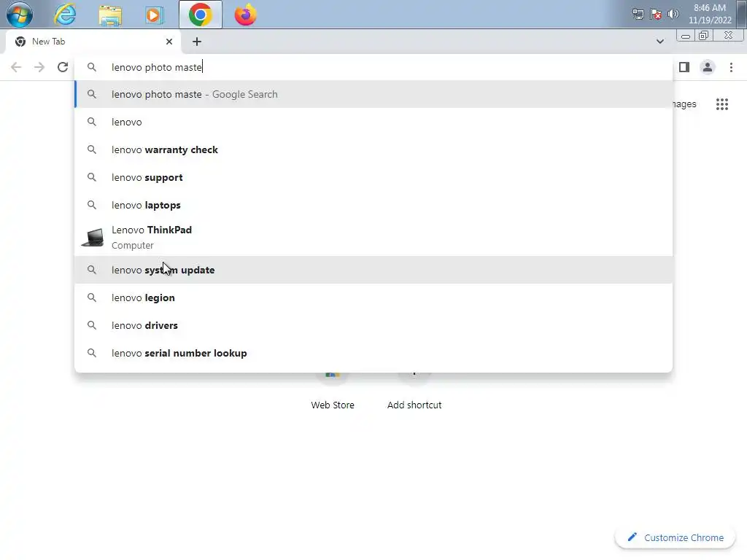Go forward with the forward arrow
Screen dimensions: 747x560
point(39,67)
